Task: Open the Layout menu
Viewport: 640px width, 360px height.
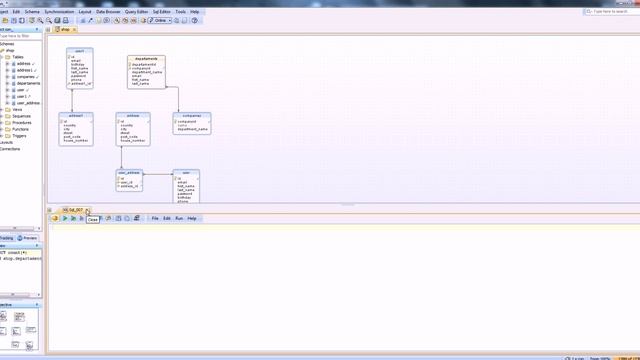Action: tap(85, 12)
